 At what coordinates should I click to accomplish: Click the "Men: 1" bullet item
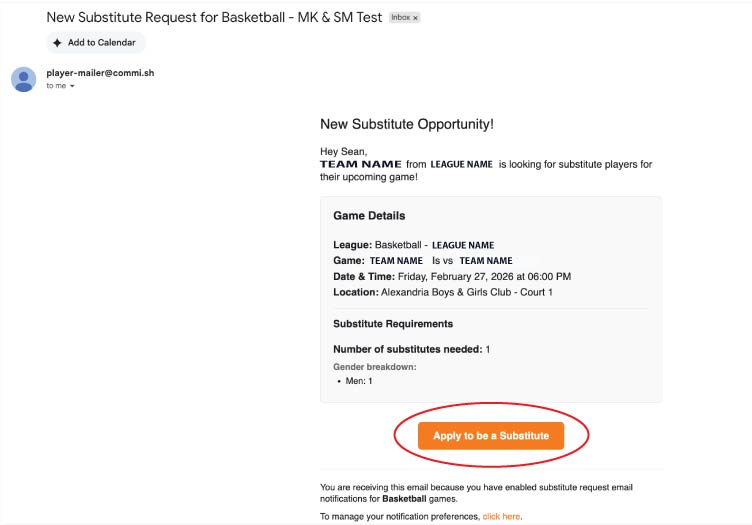click(359, 381)
